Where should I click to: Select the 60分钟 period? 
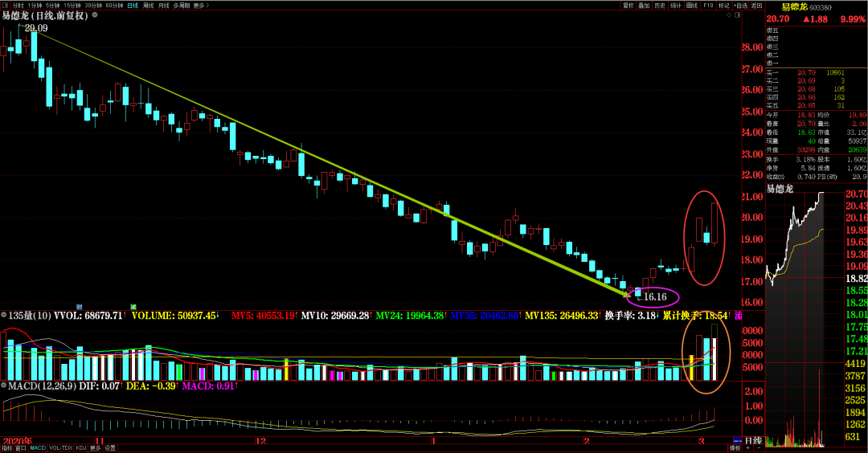click(x=114, y=5)
